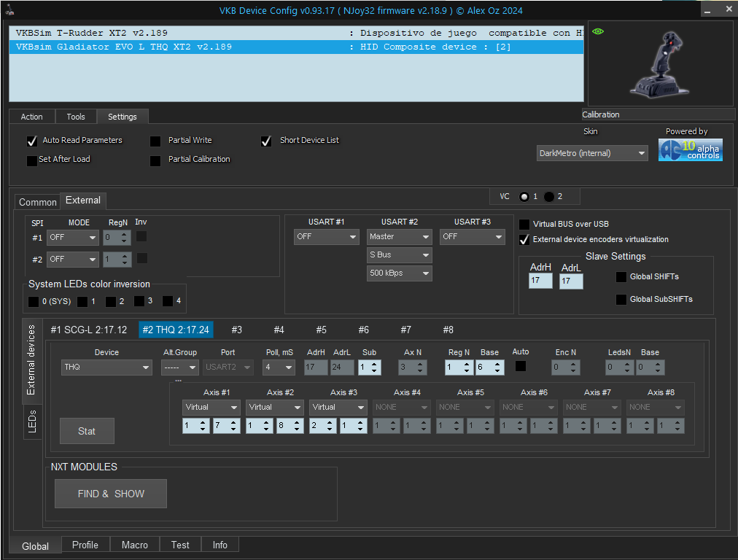Toggle Auto Read Parameters checkbox

tap(32, 141)
